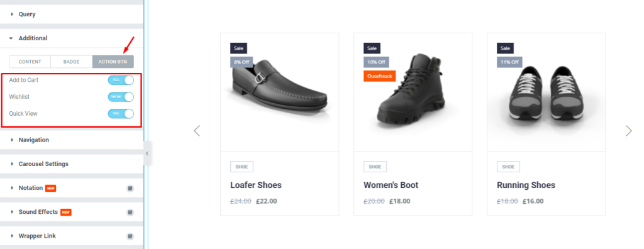Disable the Quick View switch
This screenshot has height=249, width=644.
click(x=121, y=114)
